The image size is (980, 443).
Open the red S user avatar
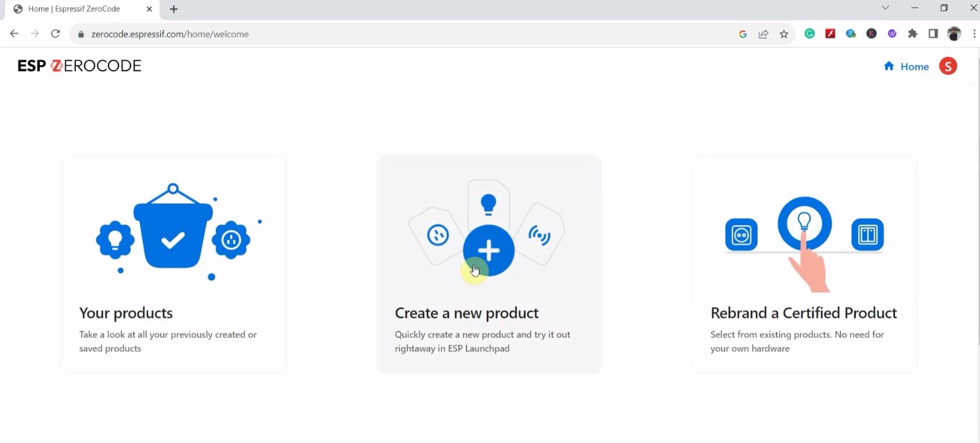[948, 66]
